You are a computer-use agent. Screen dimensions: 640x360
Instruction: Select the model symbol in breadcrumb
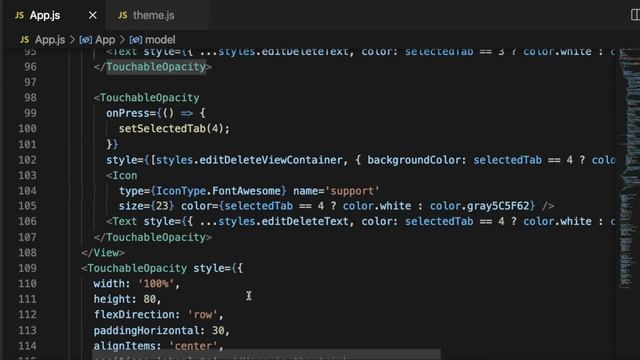click(160, 40)
